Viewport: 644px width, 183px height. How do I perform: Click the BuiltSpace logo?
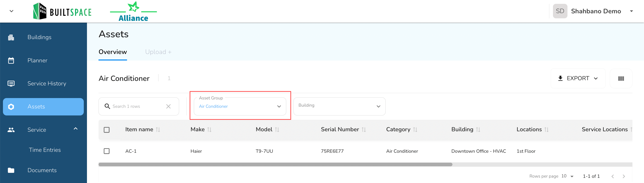(62, 11)
